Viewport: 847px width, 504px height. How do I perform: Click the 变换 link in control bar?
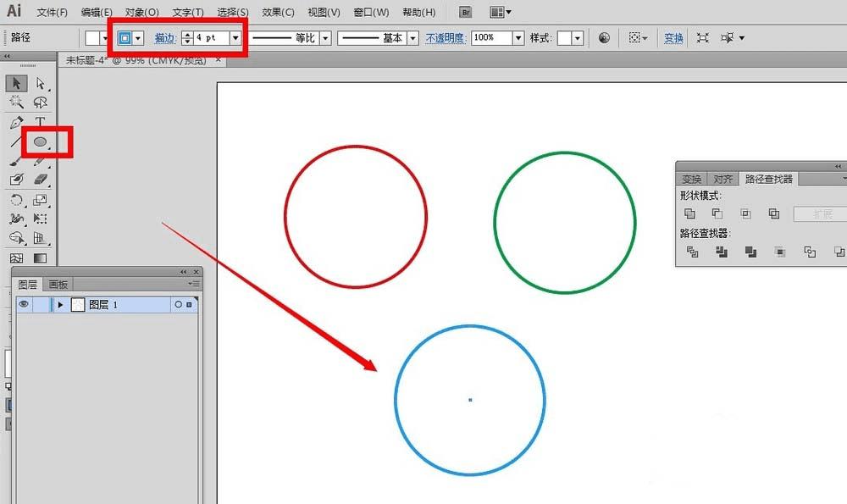(x=673, y=38)
